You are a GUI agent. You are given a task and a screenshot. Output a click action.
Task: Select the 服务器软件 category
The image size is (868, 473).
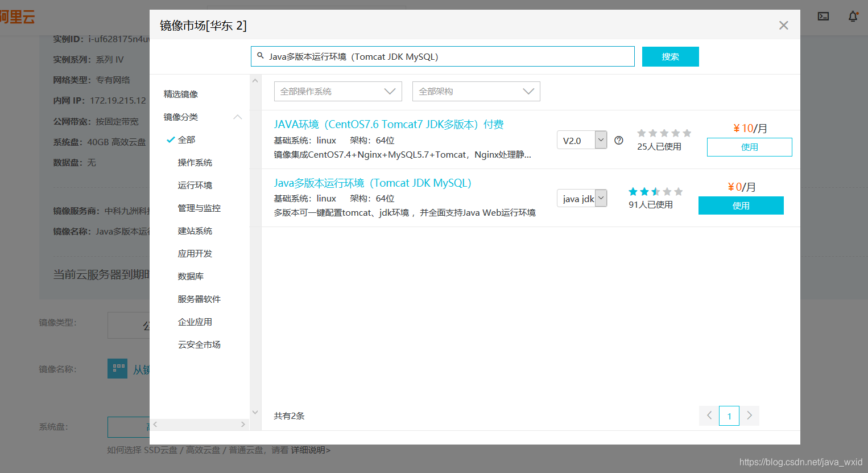[199, 299]
